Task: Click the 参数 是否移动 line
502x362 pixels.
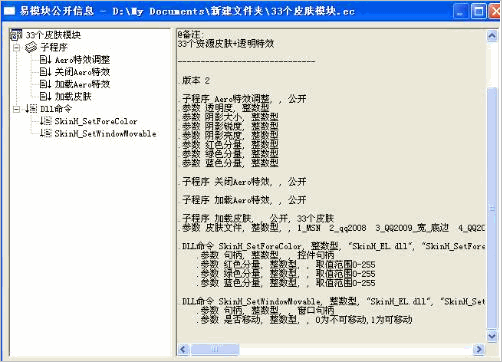Action: [306, 320]
